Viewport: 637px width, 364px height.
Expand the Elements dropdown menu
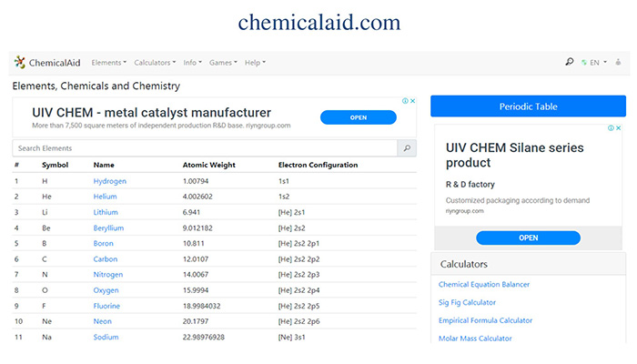tap(109, 63)
